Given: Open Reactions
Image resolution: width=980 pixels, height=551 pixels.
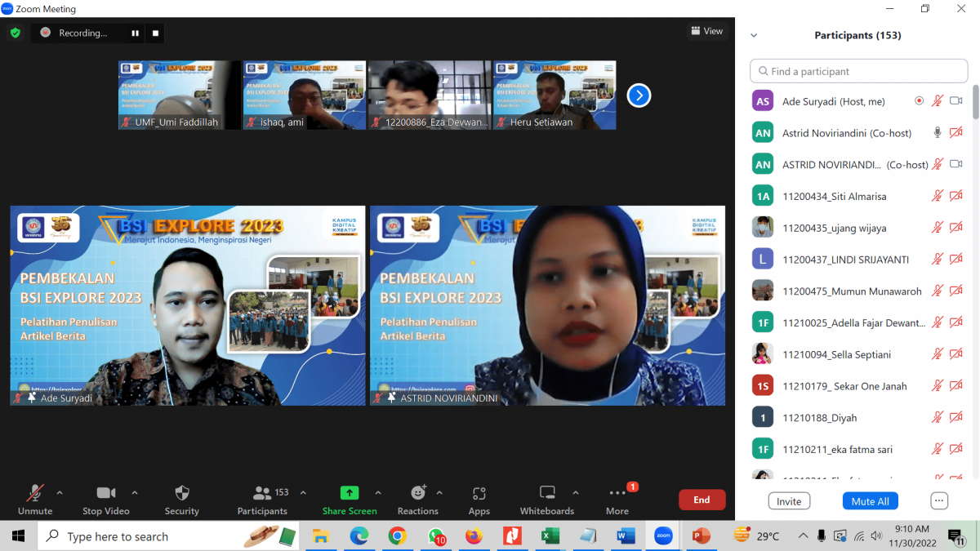Looking at the screenshot, I should coord(418,499).
